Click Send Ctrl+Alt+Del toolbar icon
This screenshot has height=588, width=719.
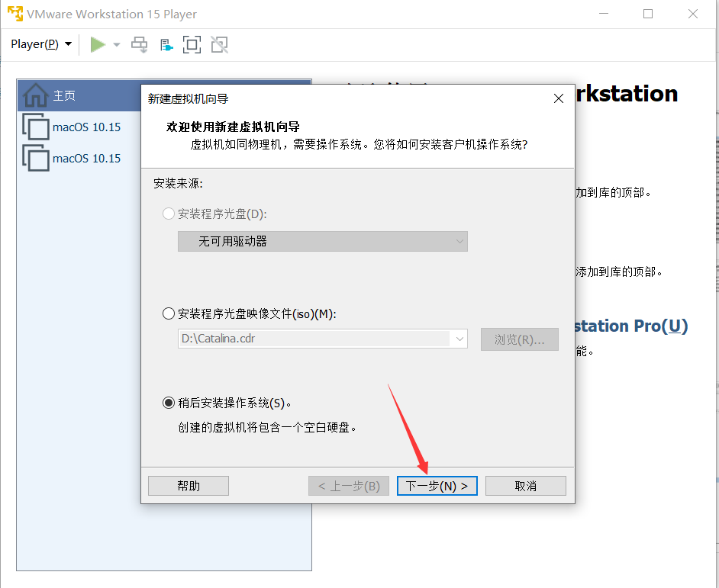tap(140, 44)
